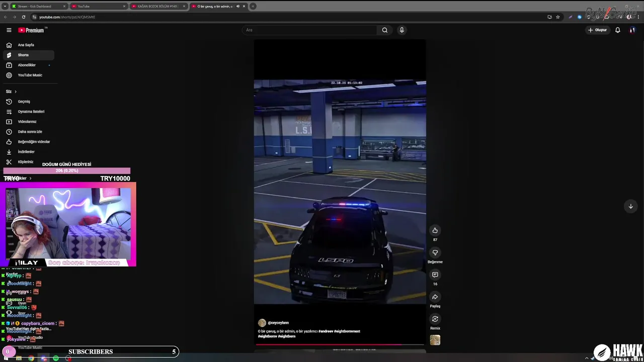The height and width of the screenshot is (362, 644).
Task: Open the blue round extension icon
Action: click(580, 17)
